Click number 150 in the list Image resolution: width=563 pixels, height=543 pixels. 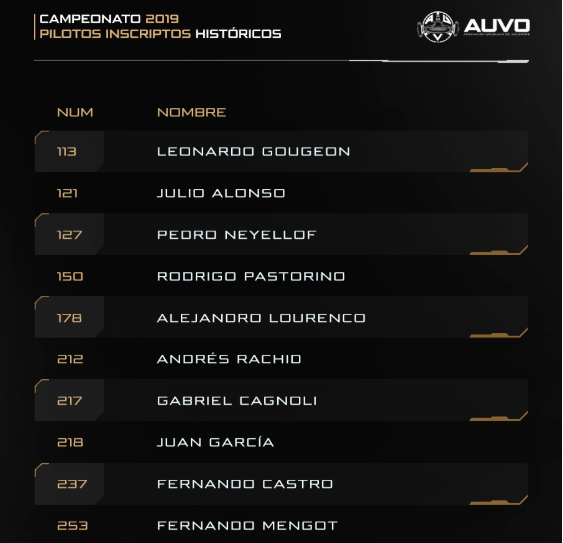tap(70, 276)
